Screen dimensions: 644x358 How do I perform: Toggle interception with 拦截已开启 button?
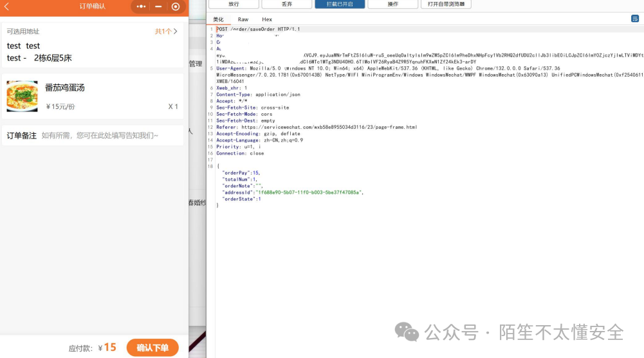pos(340,4)
